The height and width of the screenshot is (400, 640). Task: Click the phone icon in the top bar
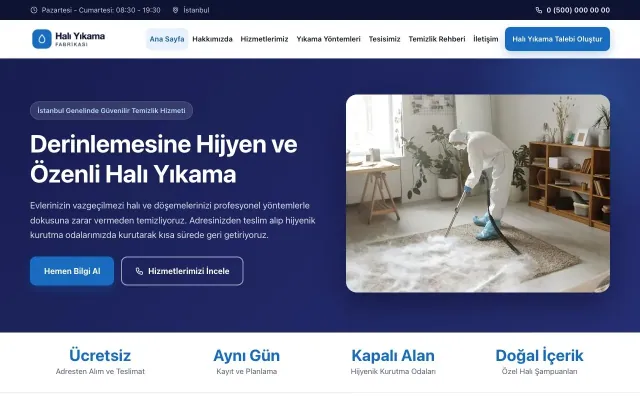[539, 10]
